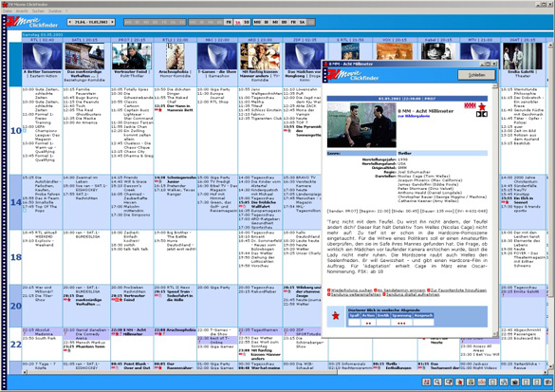This screenshot has height=392, width=555.
Task: Click the 8 MM movie still in dialog
Action: (x=361, y=125)
